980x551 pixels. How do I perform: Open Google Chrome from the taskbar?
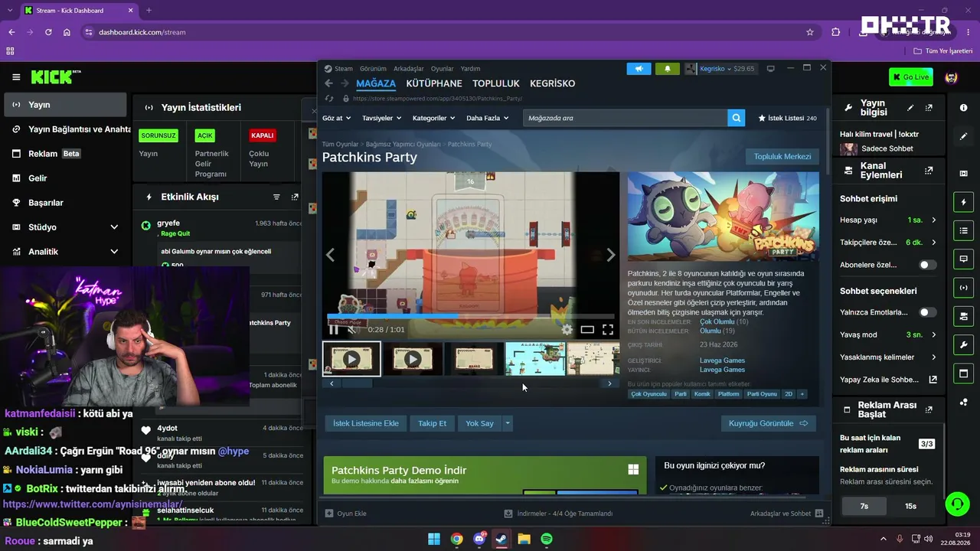click(456, 539)
